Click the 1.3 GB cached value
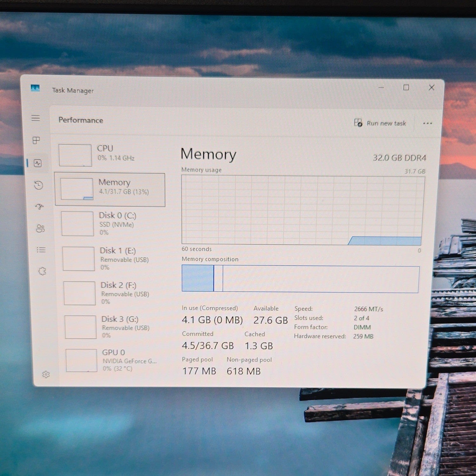Screen dimensions: 476x476 (x=259, y=346)
